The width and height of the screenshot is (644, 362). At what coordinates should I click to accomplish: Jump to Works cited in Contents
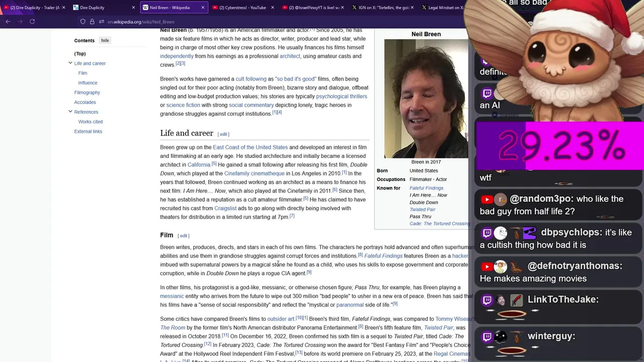coord(91,122)
